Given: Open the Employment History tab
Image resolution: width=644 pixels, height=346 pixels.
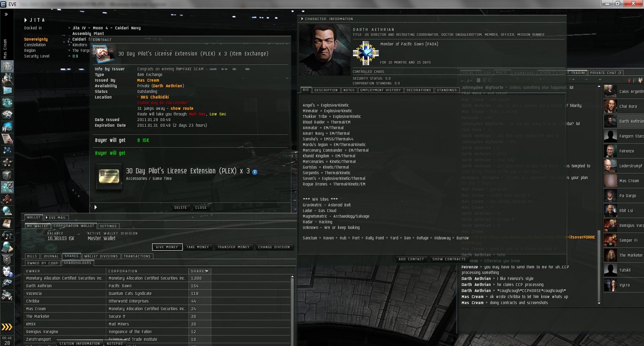Looking at the screenshot, I should tap(380, 90).
